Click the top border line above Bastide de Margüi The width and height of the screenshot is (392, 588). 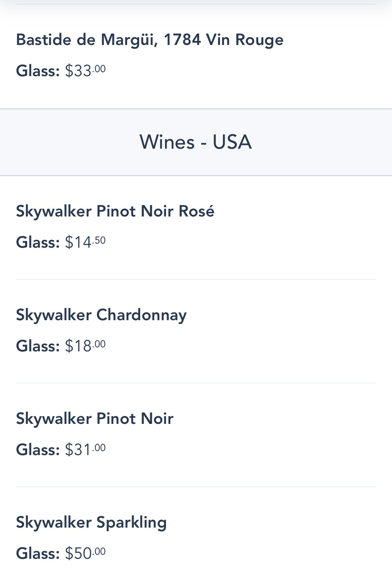[196, 4]
